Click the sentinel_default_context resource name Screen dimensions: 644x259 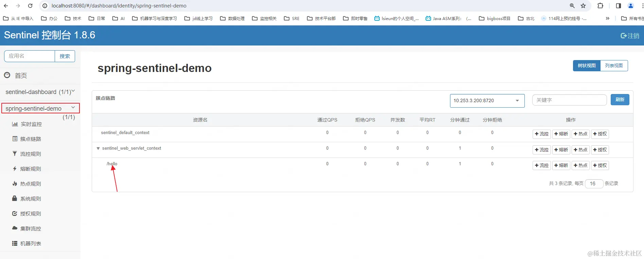tap(125, 132)
